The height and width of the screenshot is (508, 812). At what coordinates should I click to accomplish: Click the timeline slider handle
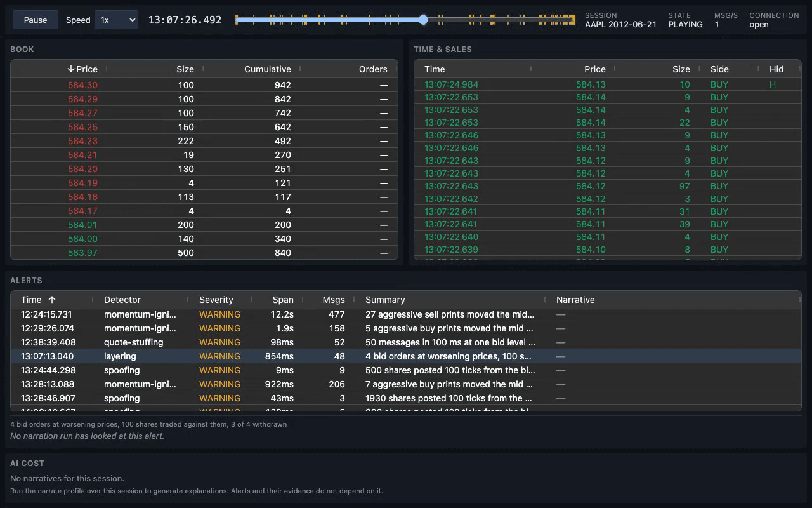coord(423,20)
